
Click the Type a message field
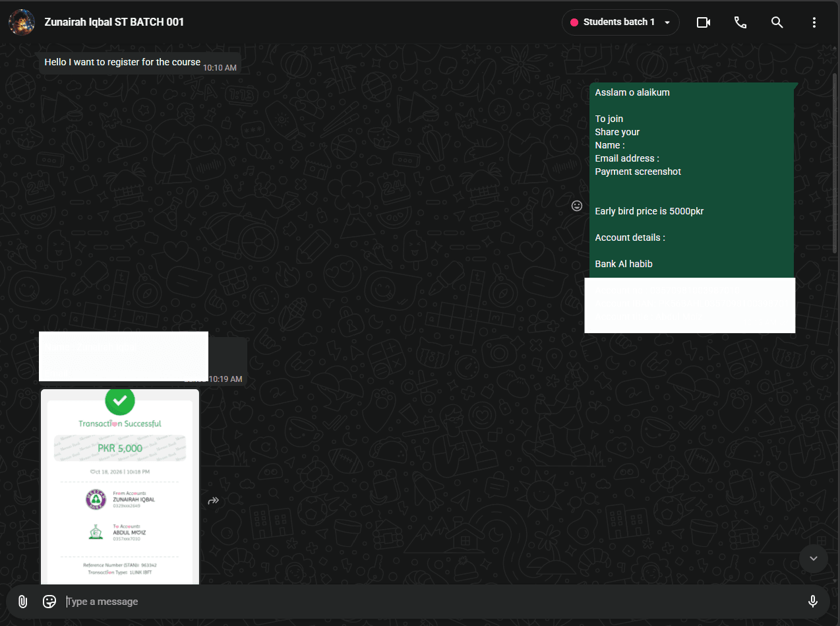coord(432,602)
